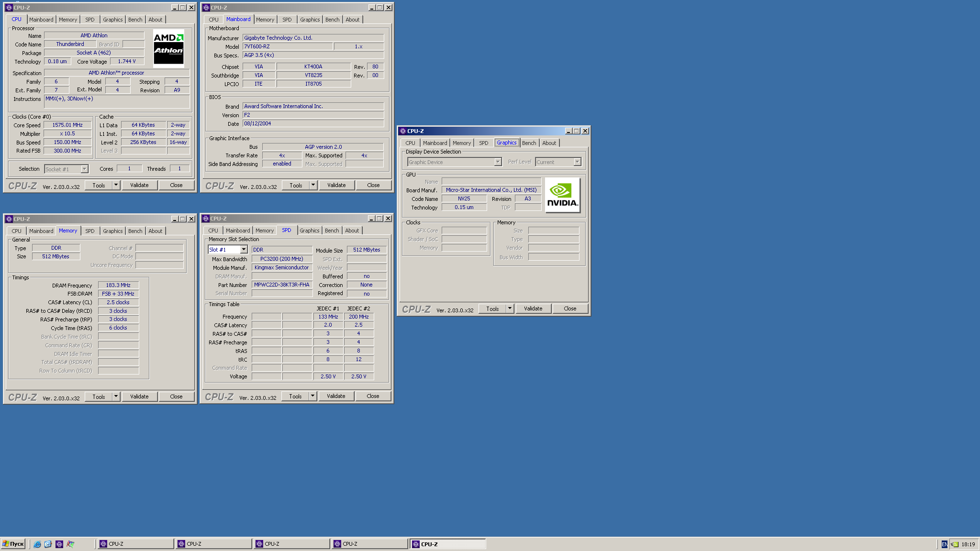Select CPU tab in the Memory window
This screenshot has height=551, width=980.
click(17, 231)
